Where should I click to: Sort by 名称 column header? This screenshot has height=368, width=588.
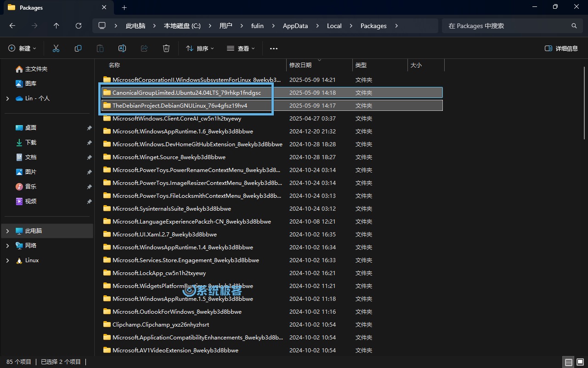pos(114,65)
